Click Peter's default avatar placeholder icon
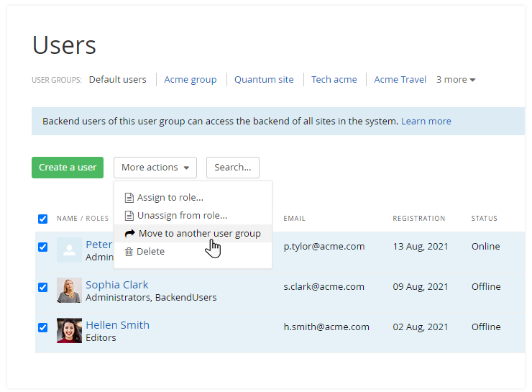This screenshot has height=392, width=532. [x=69, y=250]
